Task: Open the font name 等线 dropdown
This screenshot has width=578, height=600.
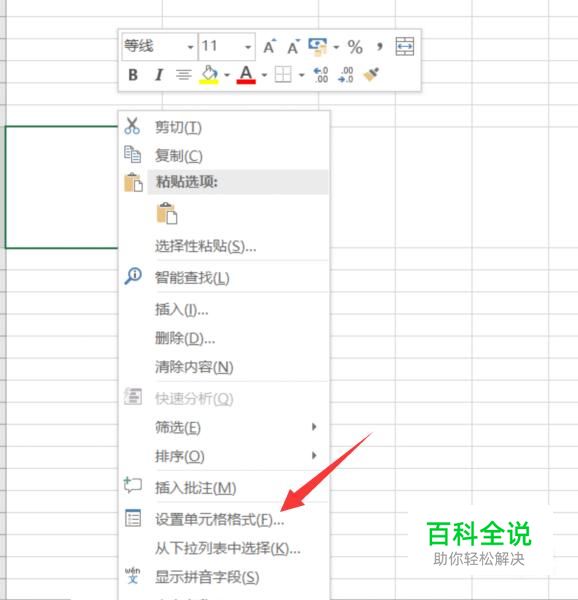Action: point(190,47)
